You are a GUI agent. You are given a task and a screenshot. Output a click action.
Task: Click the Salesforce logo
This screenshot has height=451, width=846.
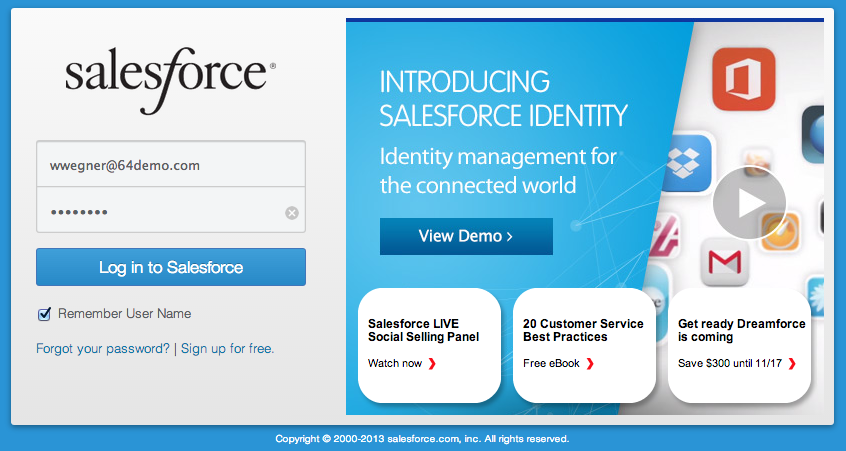pos(170,80)
